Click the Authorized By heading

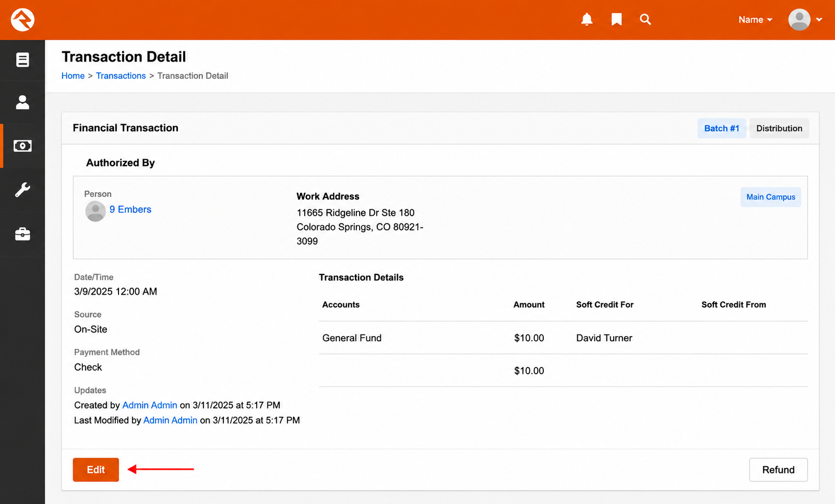click(x=121, y=163)
